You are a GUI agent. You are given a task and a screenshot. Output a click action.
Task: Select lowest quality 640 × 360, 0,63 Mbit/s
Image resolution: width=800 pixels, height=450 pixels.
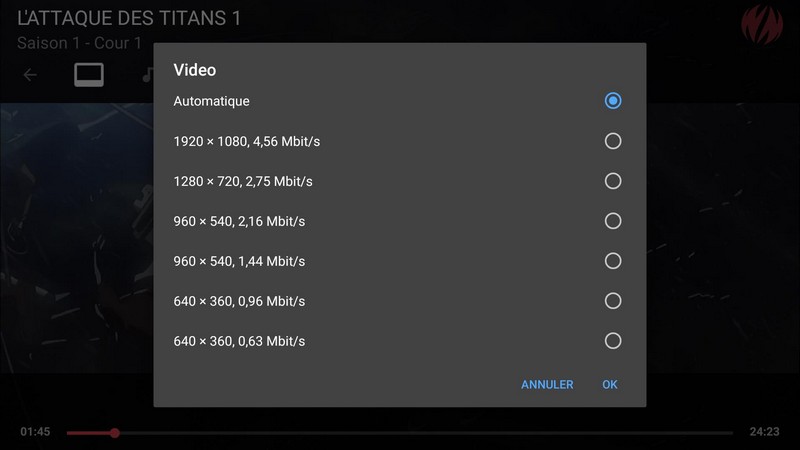[613, 341]
